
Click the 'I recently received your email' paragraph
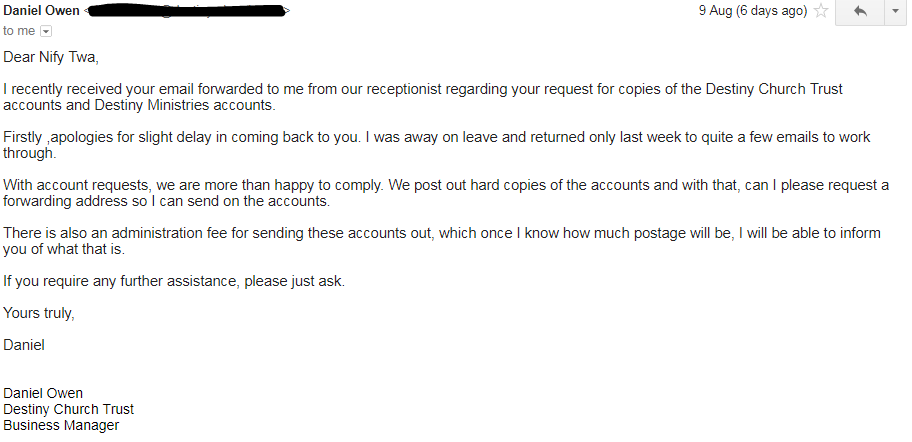click(423, 97)
